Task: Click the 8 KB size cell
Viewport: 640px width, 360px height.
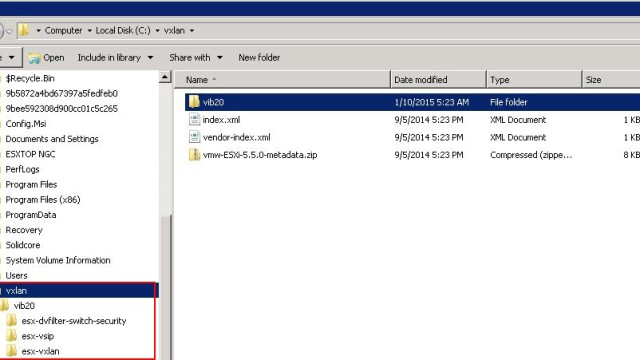Action: click(631, 155)
